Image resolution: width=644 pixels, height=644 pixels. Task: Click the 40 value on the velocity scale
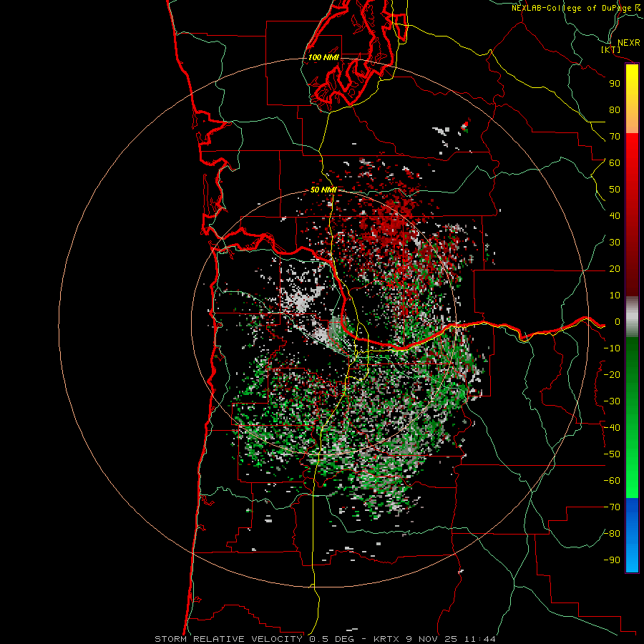tap(615, 215)
